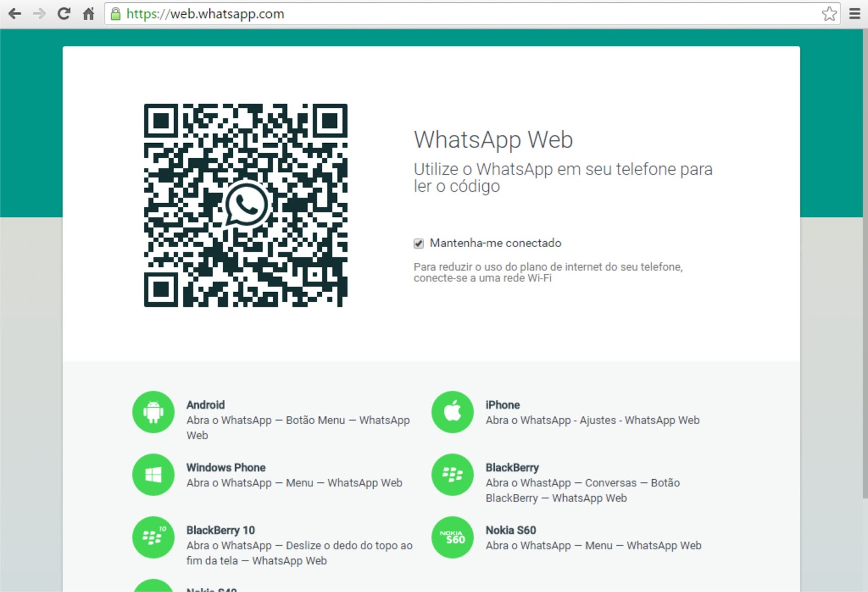This screenshot has width=868, height=592.
Task: Open the bookmark star dropdown
Action: (829, 14)
